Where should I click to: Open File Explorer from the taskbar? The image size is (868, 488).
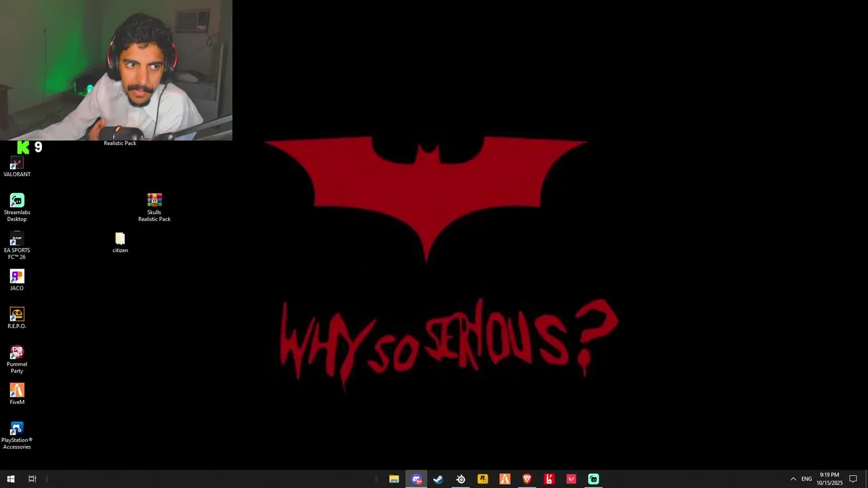pyautogui.click(x=394, y=479)
